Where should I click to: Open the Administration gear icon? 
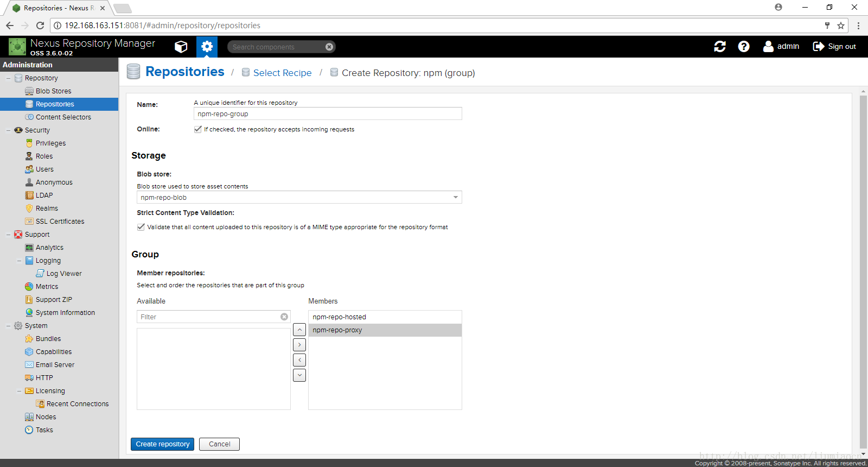pos(207,47)
